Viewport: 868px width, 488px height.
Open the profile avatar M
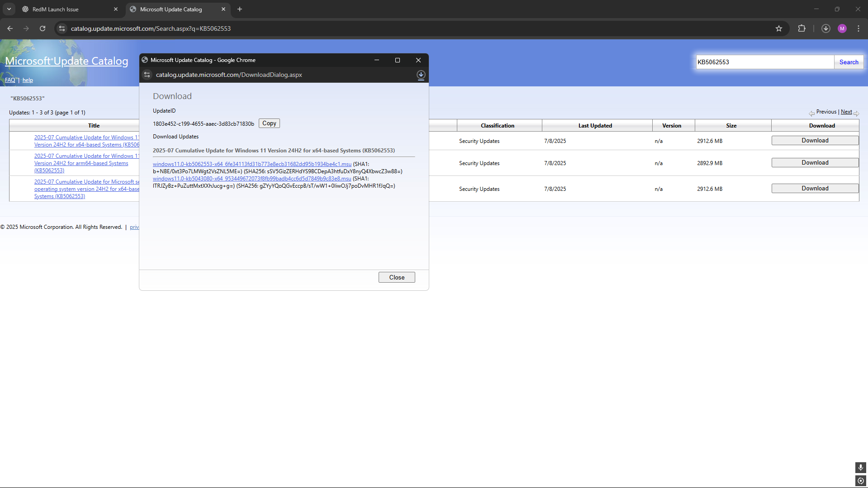(842, 28)
